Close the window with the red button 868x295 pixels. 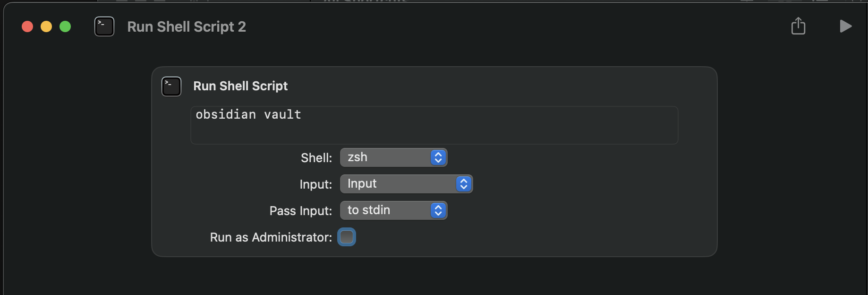click(27, 26)
